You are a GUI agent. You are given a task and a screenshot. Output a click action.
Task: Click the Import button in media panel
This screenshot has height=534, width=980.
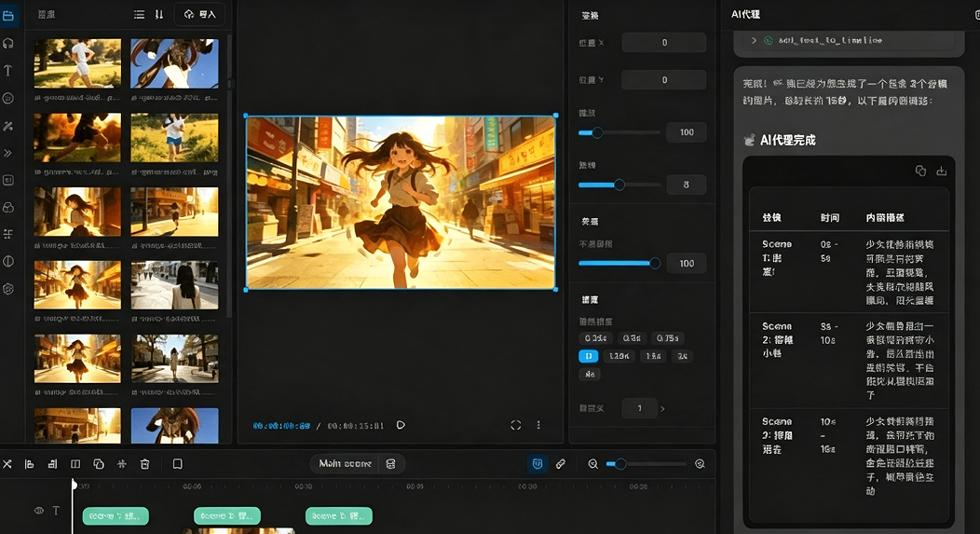coord(200,14)
